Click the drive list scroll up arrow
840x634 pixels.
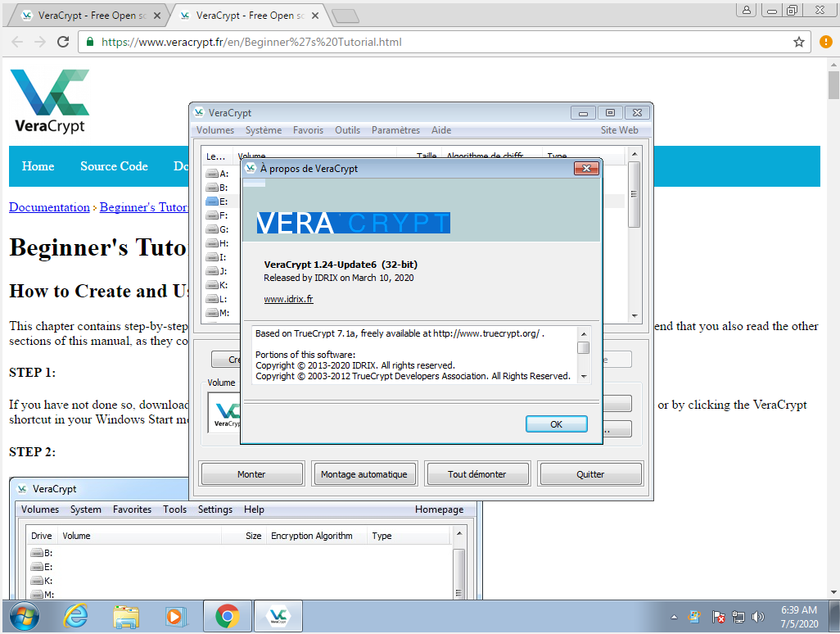point(635,154)
